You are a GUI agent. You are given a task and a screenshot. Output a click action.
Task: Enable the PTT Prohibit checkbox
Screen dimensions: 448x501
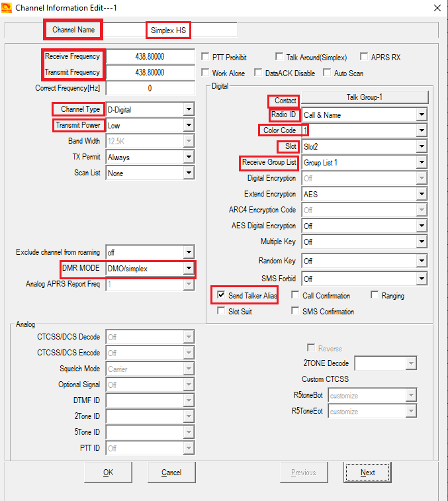[205, 57]
